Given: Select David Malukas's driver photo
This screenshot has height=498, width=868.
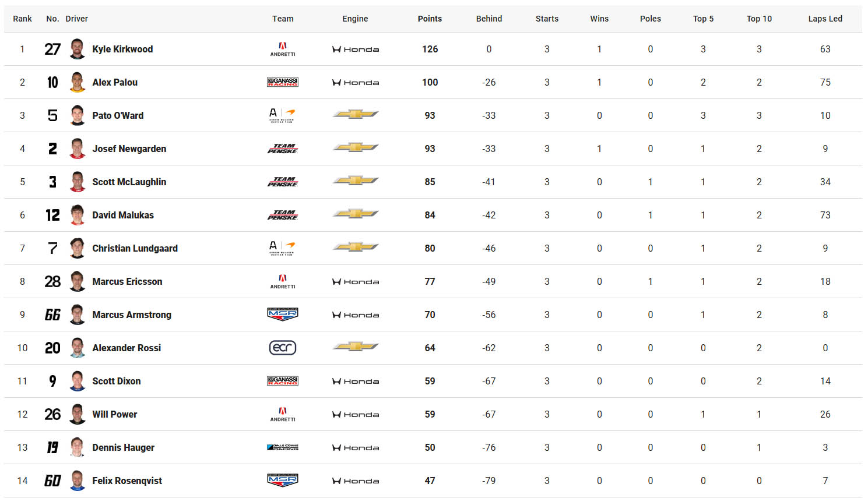Looking at the screenshot, I should coord(76,215).
